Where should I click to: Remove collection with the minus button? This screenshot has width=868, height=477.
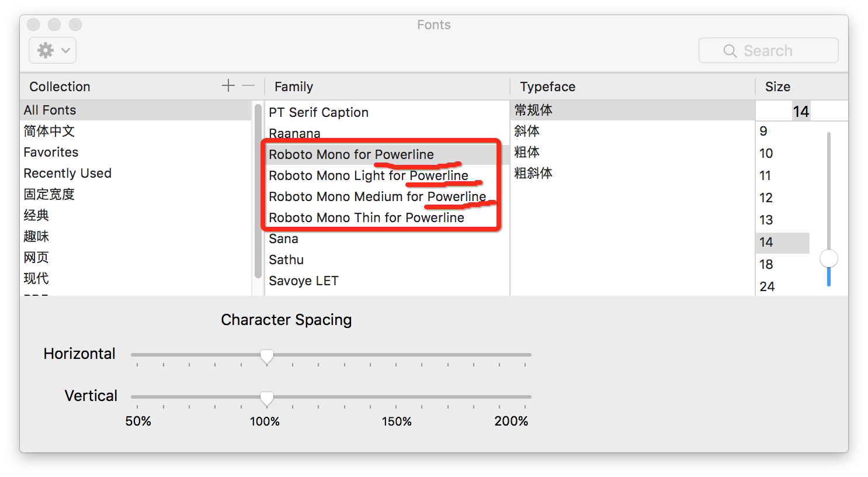click(248, 86)
